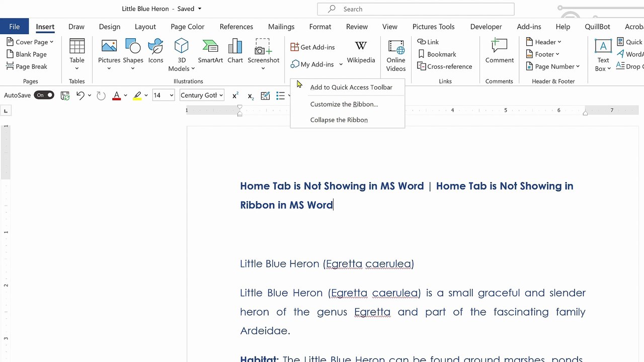Click the draw table icon in Quick Access Toolbar

265,95
